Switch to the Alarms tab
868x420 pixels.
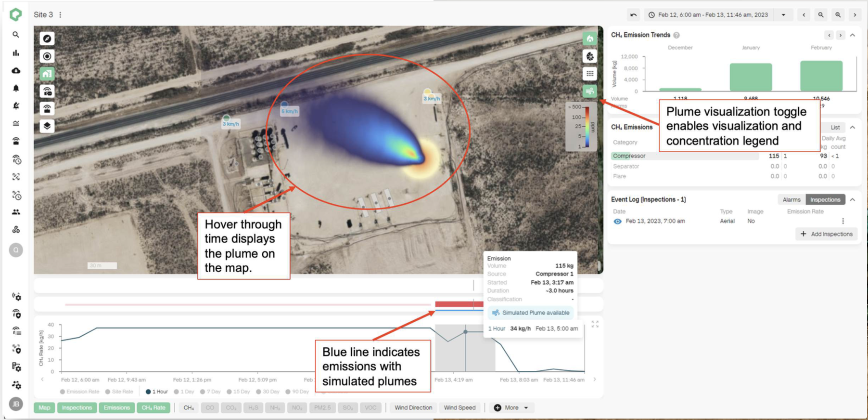click(791, 199)
